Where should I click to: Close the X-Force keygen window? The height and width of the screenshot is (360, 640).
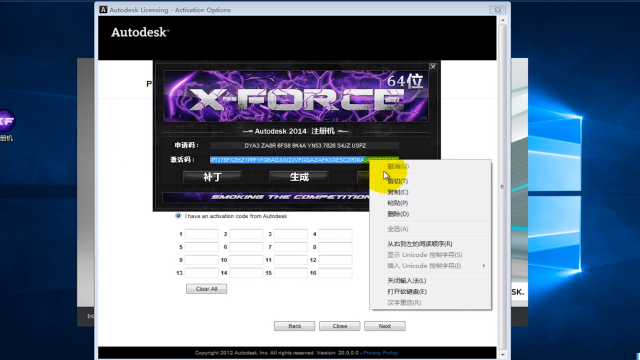point(433,67)
